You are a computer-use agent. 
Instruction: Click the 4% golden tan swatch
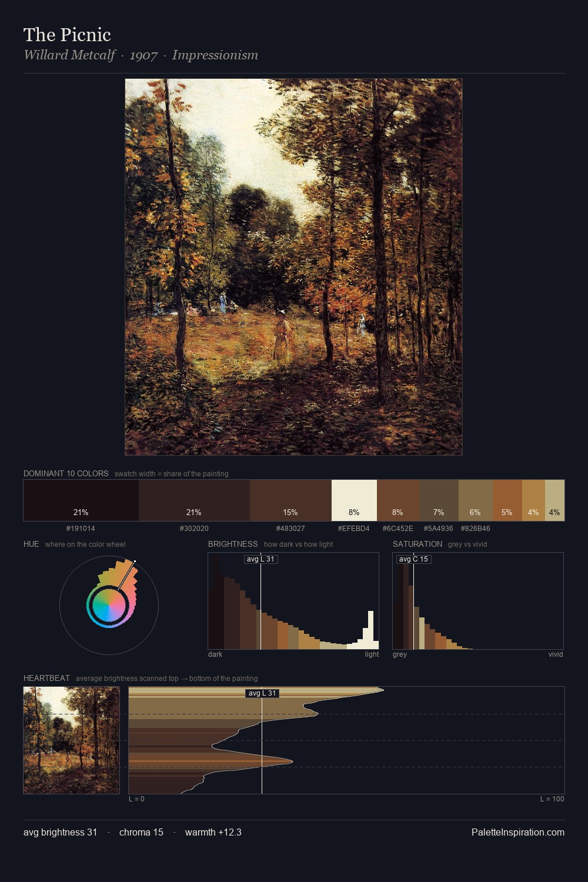(x=533, y=500)
